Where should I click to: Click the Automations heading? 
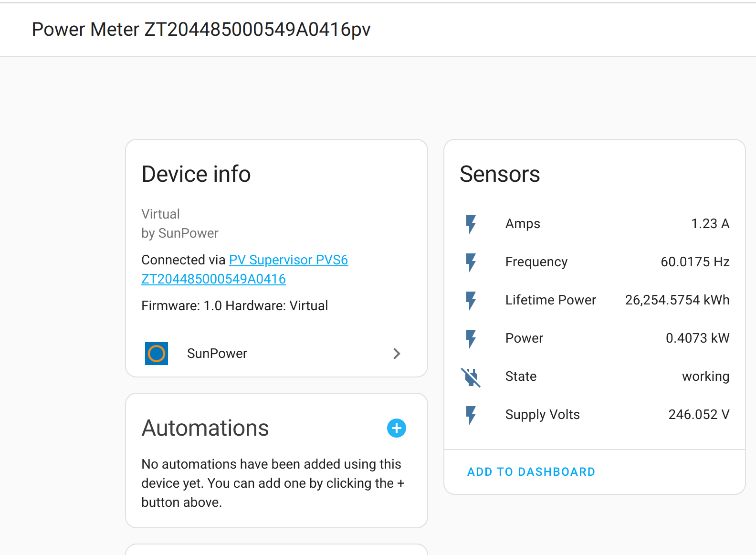point(205,428)
